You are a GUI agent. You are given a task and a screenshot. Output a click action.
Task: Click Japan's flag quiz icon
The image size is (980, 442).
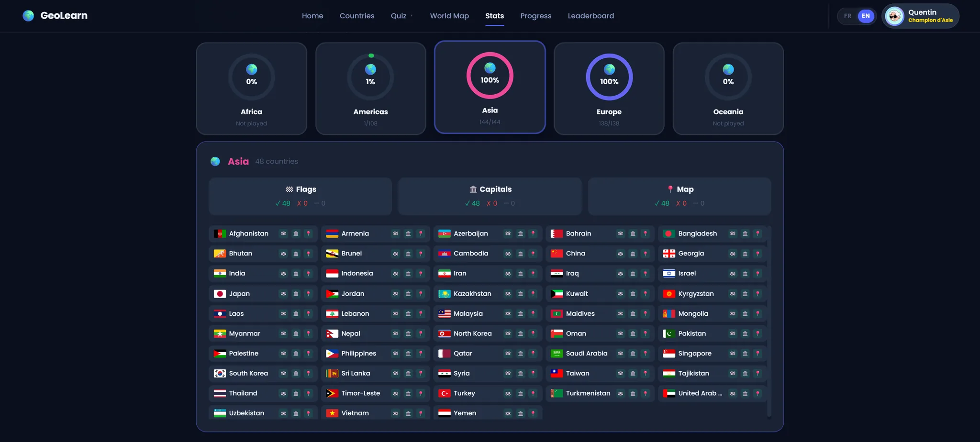283,294
